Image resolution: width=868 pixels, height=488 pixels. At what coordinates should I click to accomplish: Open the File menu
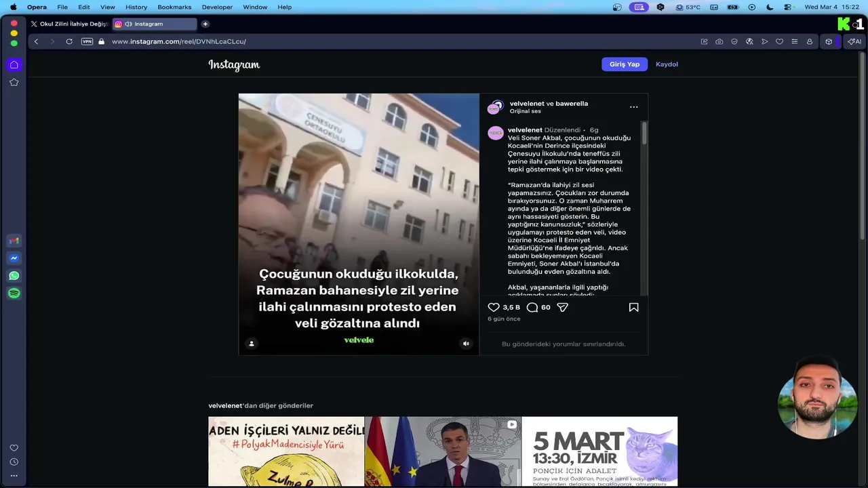(62, 7)
